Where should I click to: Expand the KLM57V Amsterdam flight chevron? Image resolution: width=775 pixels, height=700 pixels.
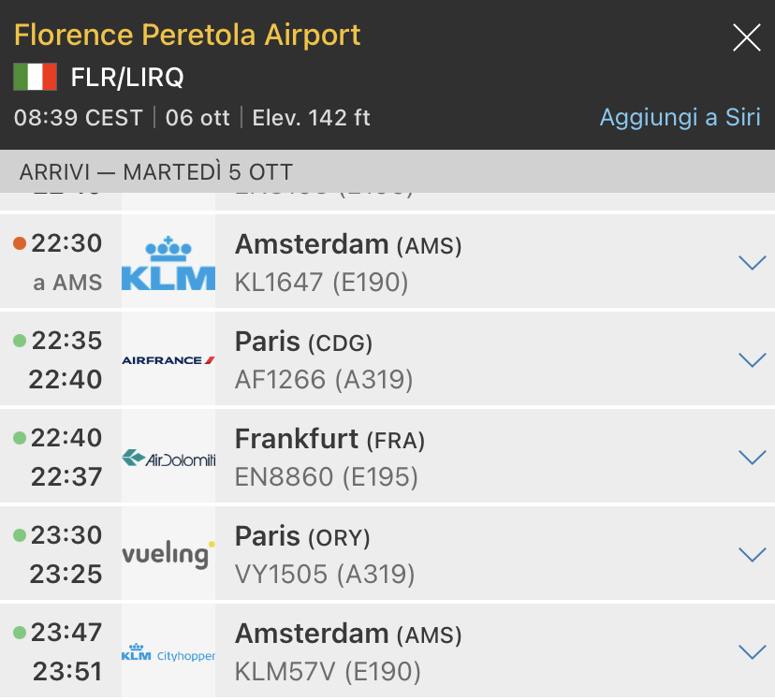pyautogui.click(x=752, y=652)
